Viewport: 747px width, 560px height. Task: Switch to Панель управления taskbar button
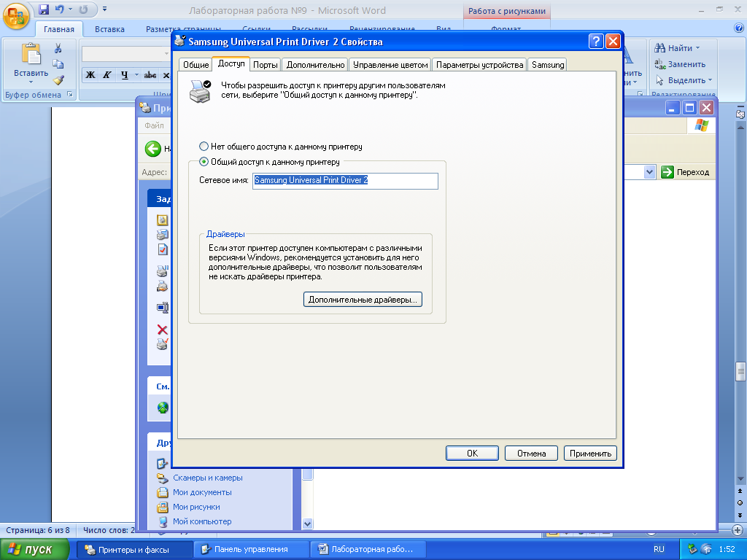(x=252, y=550)
